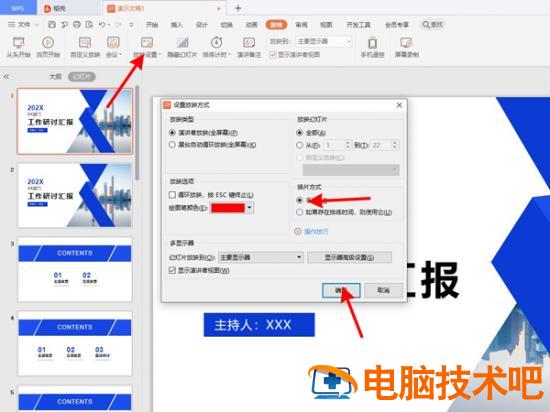Select kiosk auto-loop fullscreen radio option
The width and height of the screenshot is (550, 412).
pos(172,144)
